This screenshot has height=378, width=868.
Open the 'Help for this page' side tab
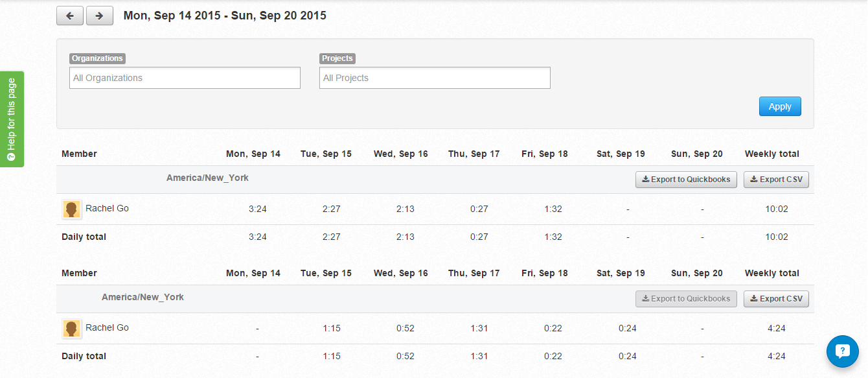(11, 119)
